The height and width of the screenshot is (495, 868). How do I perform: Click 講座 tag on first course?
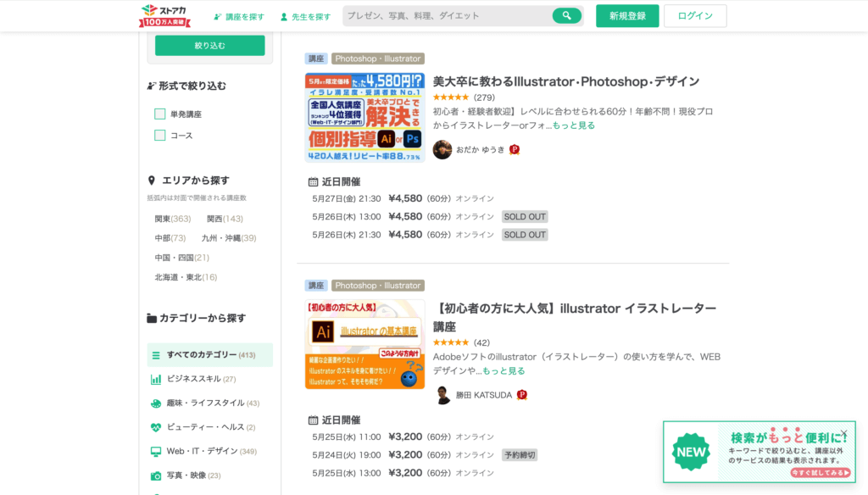pos(316,58)
